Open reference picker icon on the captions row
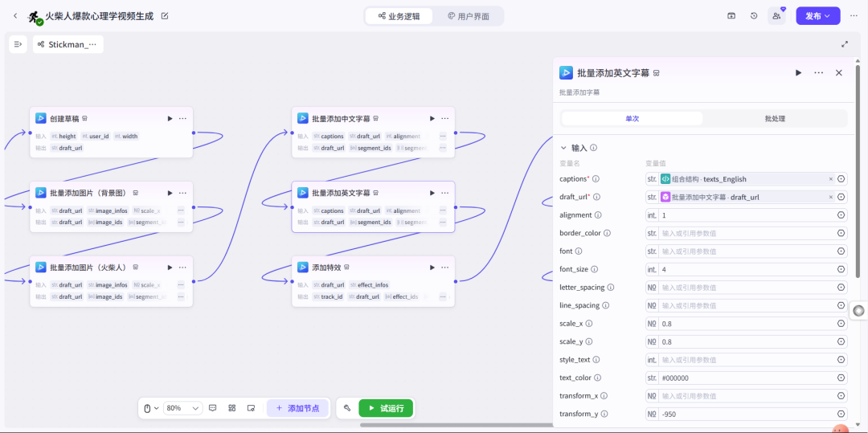Viewport: 868px width, 433px height. [841, 179]
